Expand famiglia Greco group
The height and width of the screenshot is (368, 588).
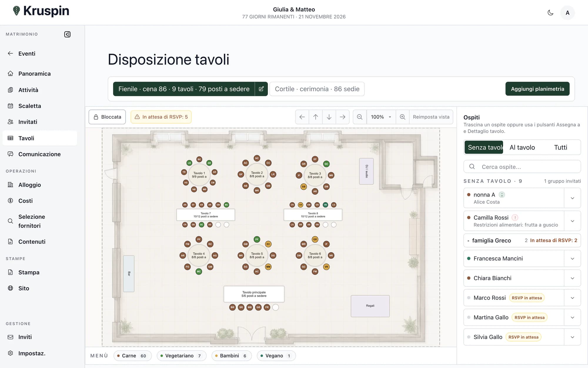[x=522, y=241]
